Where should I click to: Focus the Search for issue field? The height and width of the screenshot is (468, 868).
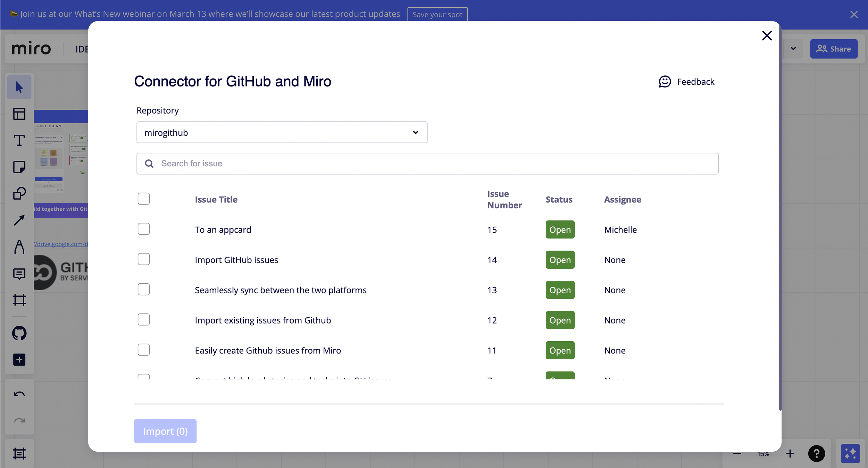[x=427, y=164]
